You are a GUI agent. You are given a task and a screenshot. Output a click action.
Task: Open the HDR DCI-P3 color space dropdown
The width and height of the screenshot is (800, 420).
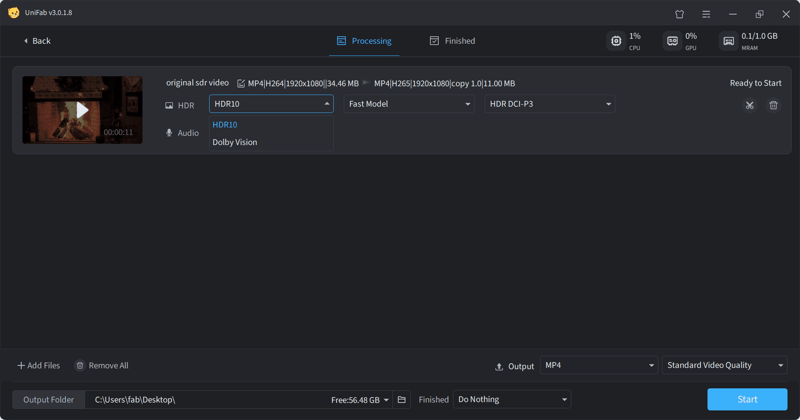pos(549,104)
